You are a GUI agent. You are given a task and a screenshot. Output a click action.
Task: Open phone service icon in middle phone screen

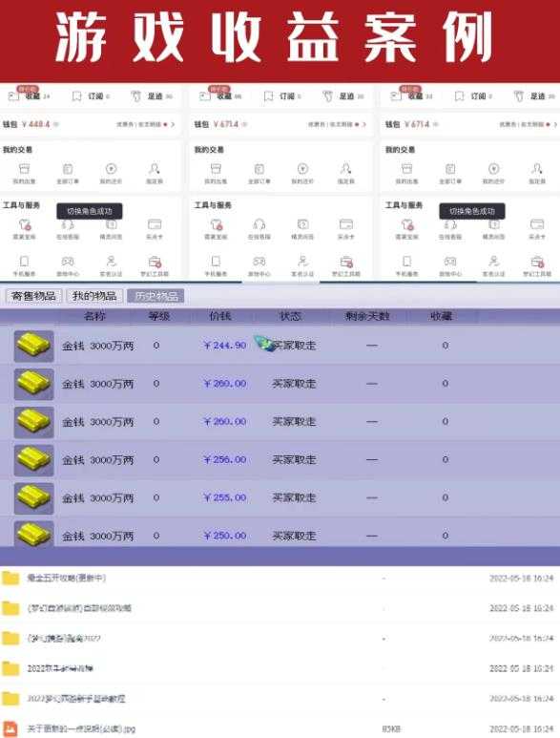tap(216, 262)
